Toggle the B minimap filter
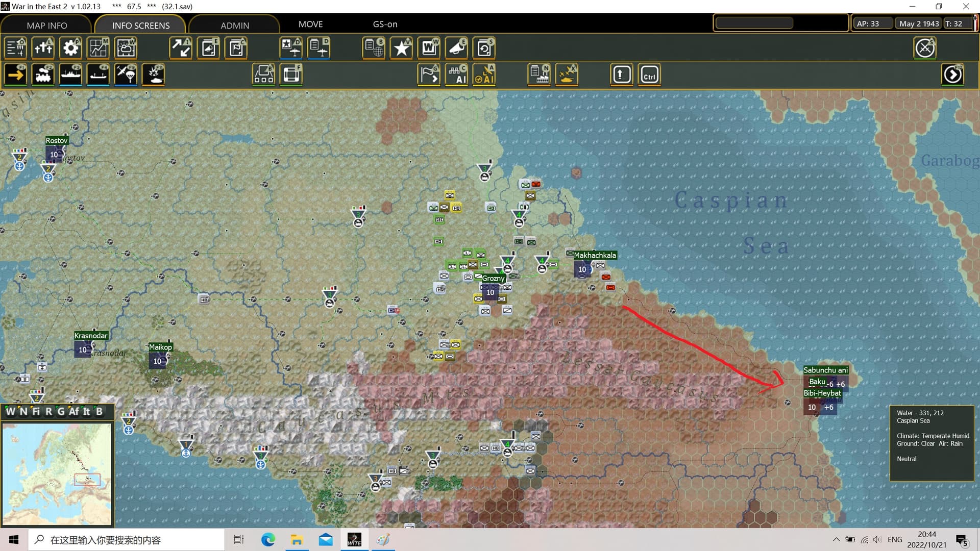The width and height of the screenshot is (980, 551). click(x=99, y=411)
